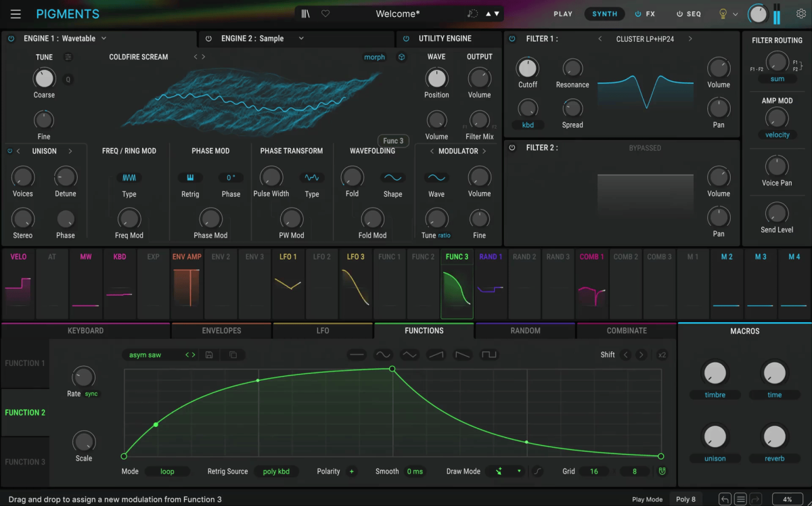The height and width of the screenshot is (506, 812).
Task: Favorite the Welcome preset with the heart icon
Action: pos(325,14)
